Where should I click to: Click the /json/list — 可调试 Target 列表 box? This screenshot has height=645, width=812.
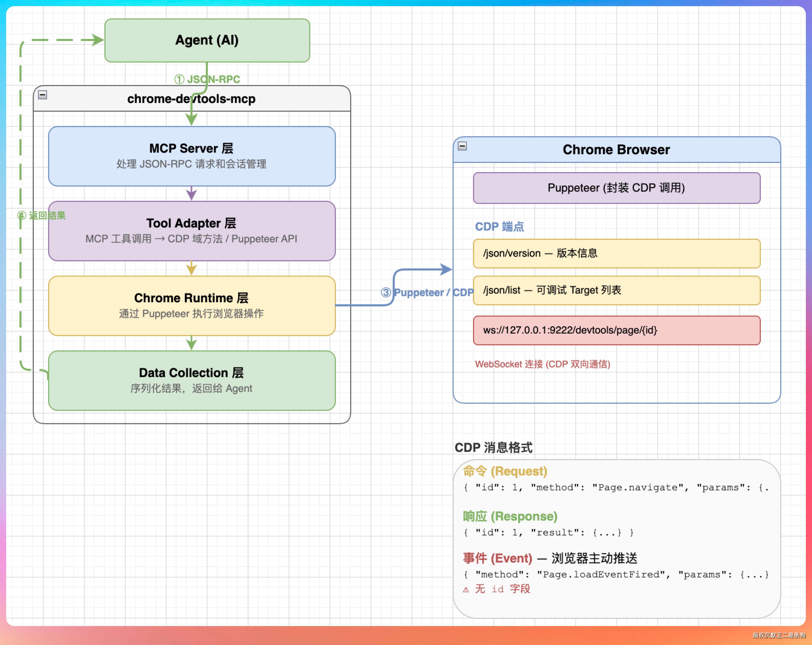tap(616, 290)
